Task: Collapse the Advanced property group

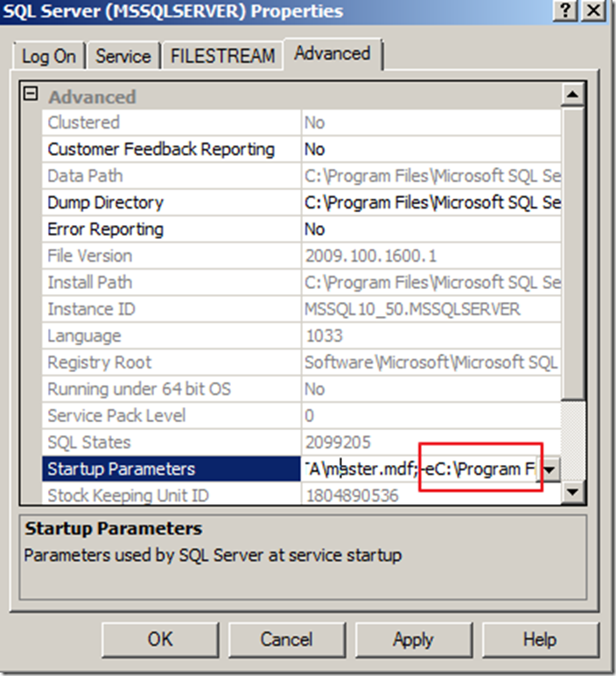Action: pyautogui.click(x=30, y=94)
